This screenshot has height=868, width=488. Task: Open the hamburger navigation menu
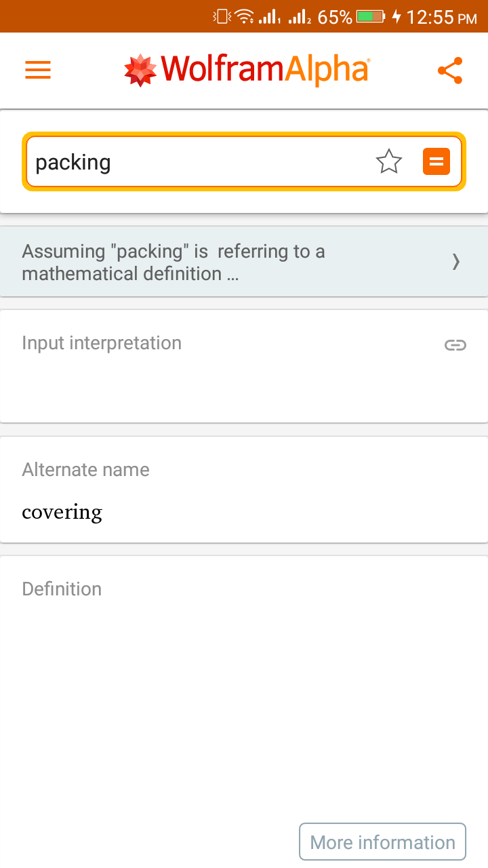(x=38, y=70)
